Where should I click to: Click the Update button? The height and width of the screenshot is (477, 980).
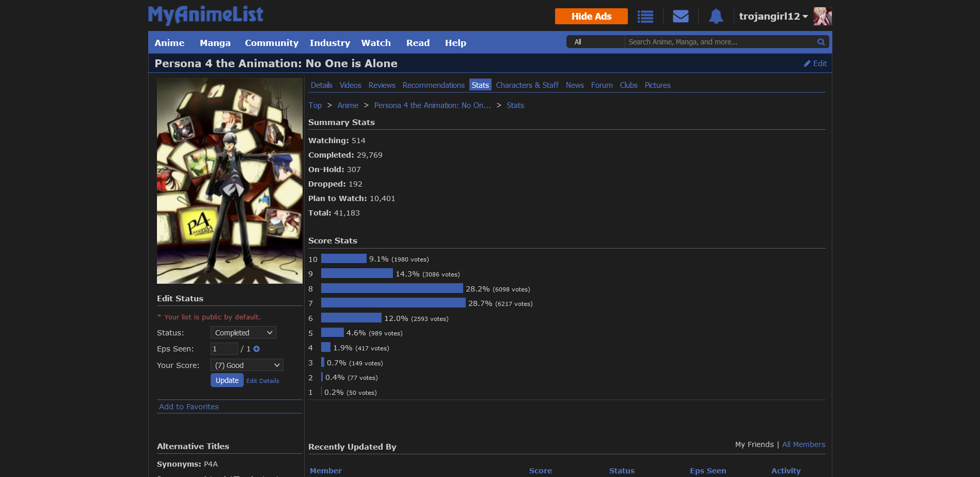tap(227, 380)
